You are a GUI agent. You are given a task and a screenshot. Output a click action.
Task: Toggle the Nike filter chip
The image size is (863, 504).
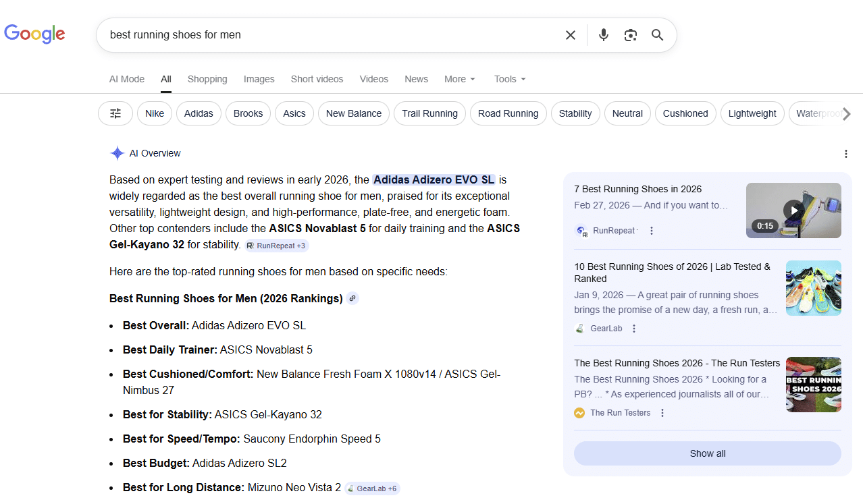tap(154, 113)
